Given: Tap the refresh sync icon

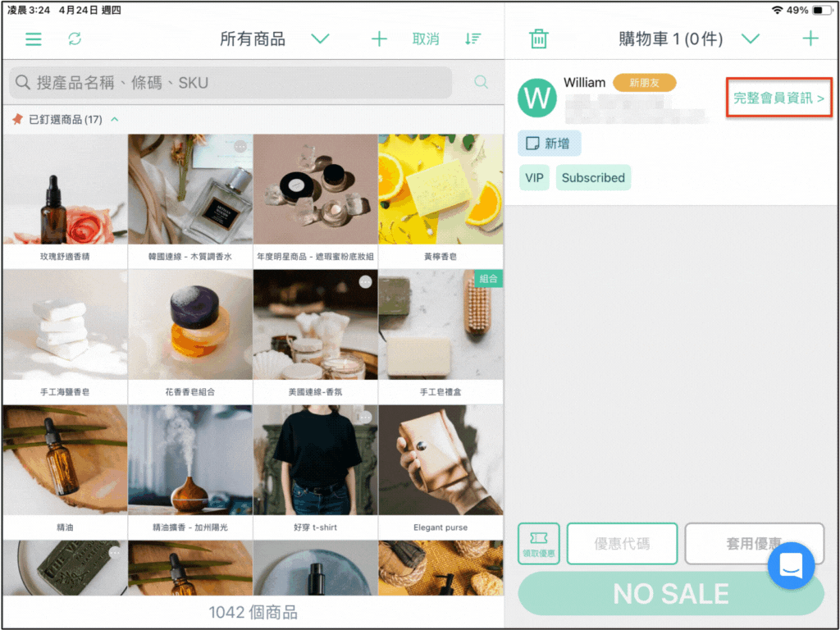Looking at the screenshot, I should click(75, 39).
